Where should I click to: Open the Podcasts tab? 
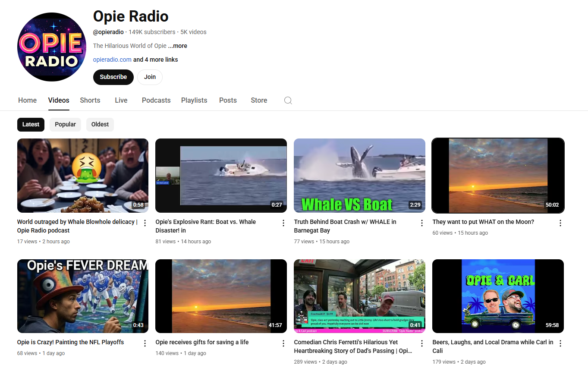pyautogui.click(x=156, y=100)
